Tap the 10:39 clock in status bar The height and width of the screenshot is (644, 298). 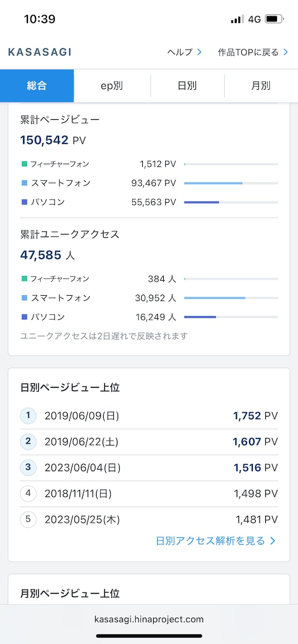(40, 19)
